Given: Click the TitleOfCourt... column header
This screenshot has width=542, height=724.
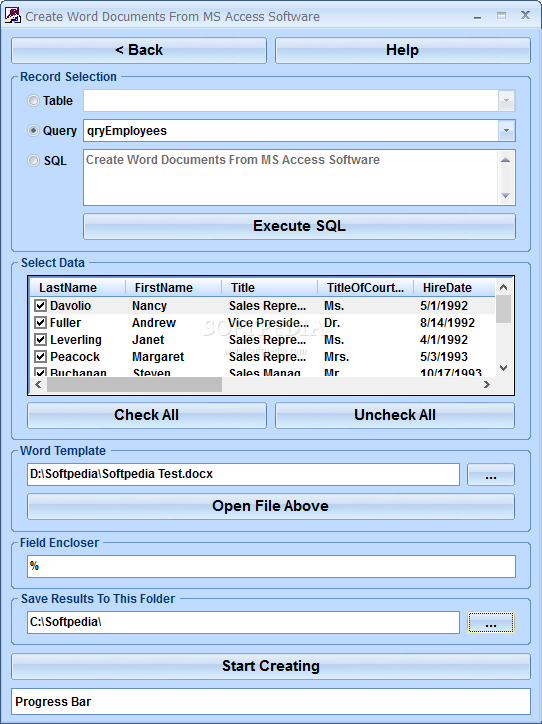Looking at the screenshot, I should [366, 288].
